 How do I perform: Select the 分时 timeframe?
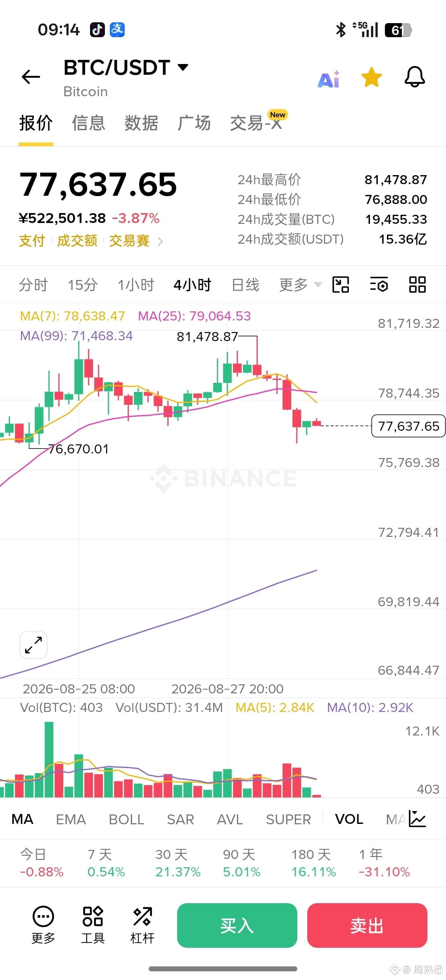(x=33, y=285)
